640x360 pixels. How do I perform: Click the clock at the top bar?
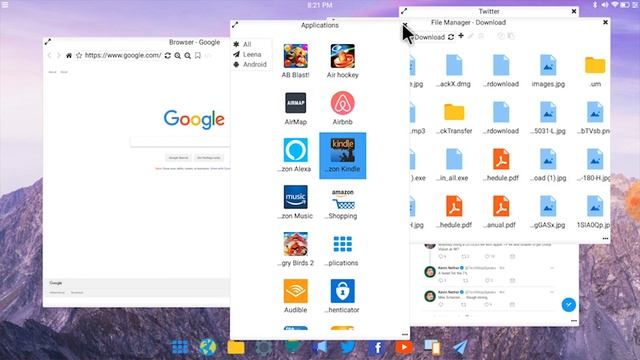[320, 5]
